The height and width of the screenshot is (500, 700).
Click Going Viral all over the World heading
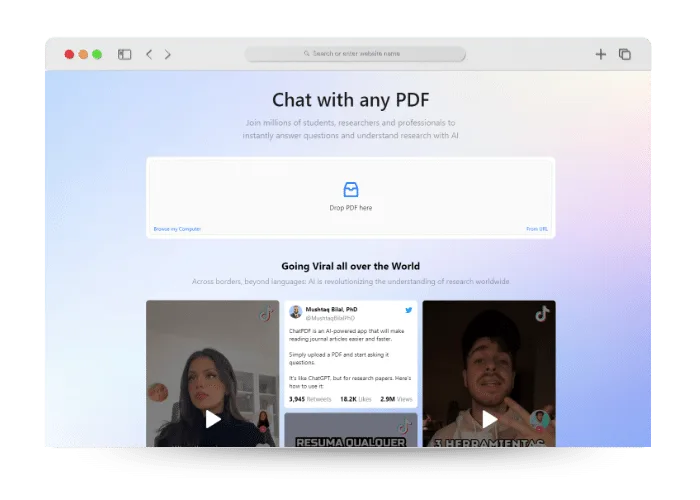351,267
